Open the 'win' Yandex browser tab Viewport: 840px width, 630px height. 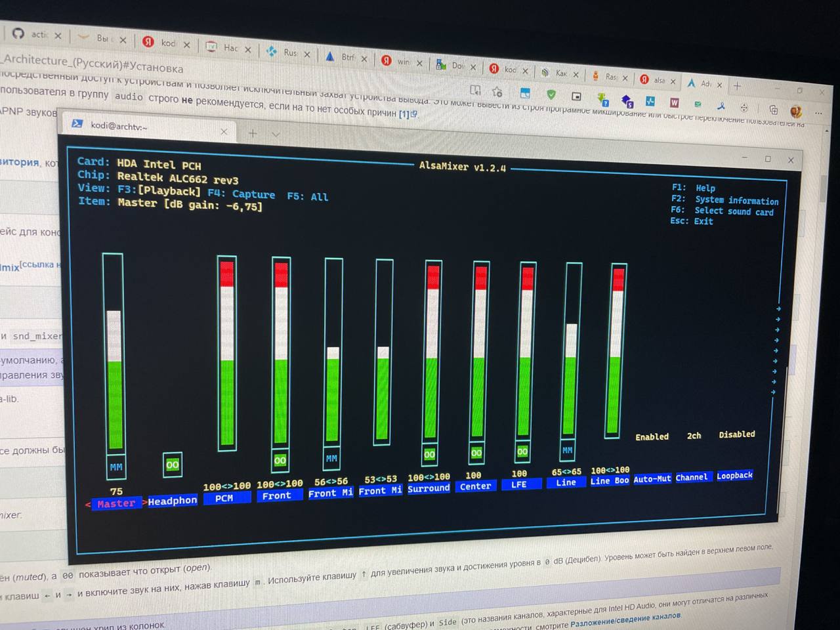pyautogui.click(x=402, y=62)
